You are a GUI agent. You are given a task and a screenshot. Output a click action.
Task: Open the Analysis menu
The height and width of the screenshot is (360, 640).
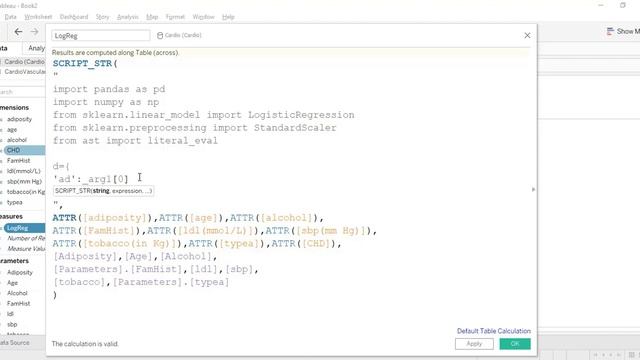pyautogui.click(x=128, y=17)
